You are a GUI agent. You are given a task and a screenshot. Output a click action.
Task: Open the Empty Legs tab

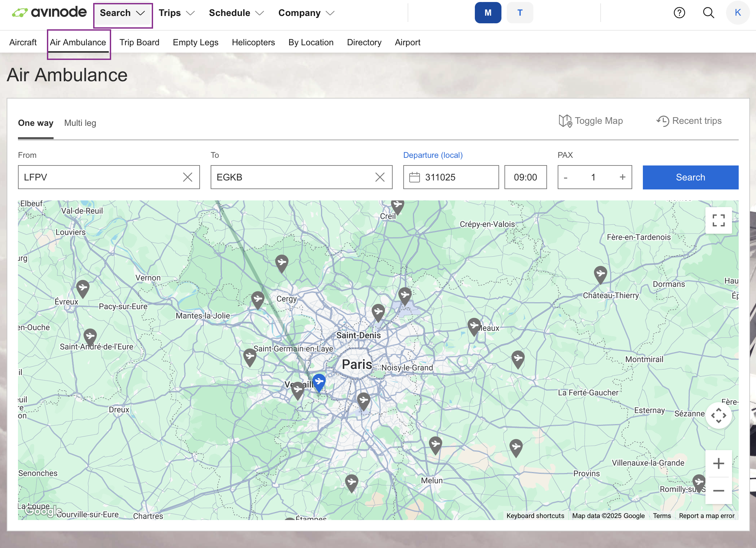tap(195, 42)
